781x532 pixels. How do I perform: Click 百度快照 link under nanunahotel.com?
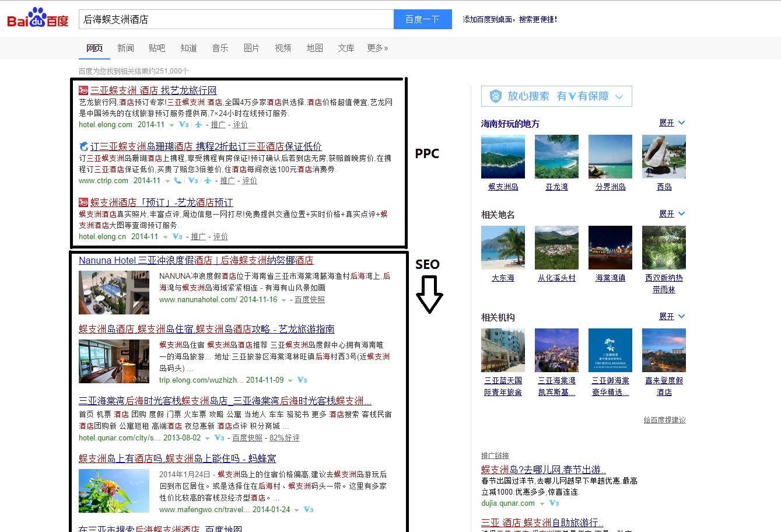tap(310, 300)
